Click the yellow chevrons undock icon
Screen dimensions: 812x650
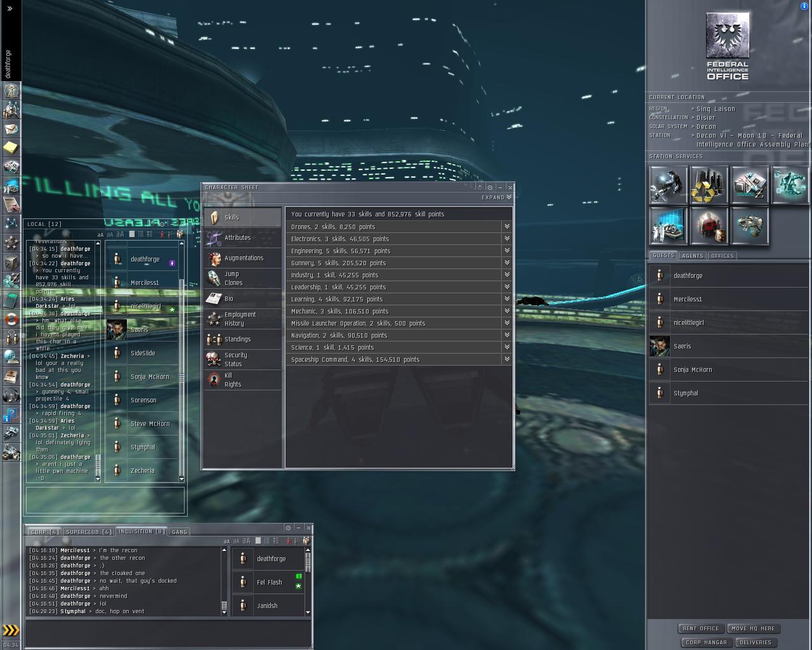[11, 630]
